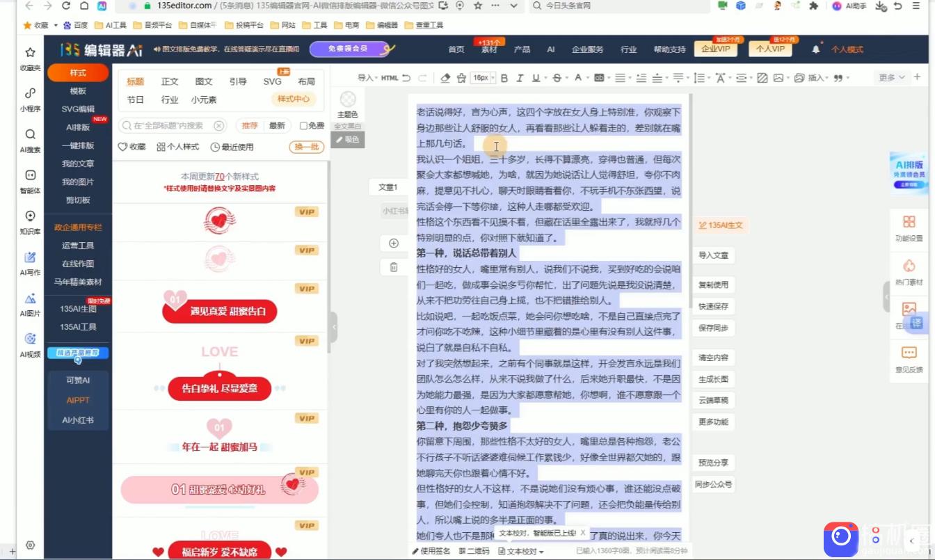
Task: Open the line height dropdown
Action: click(701, 78)
